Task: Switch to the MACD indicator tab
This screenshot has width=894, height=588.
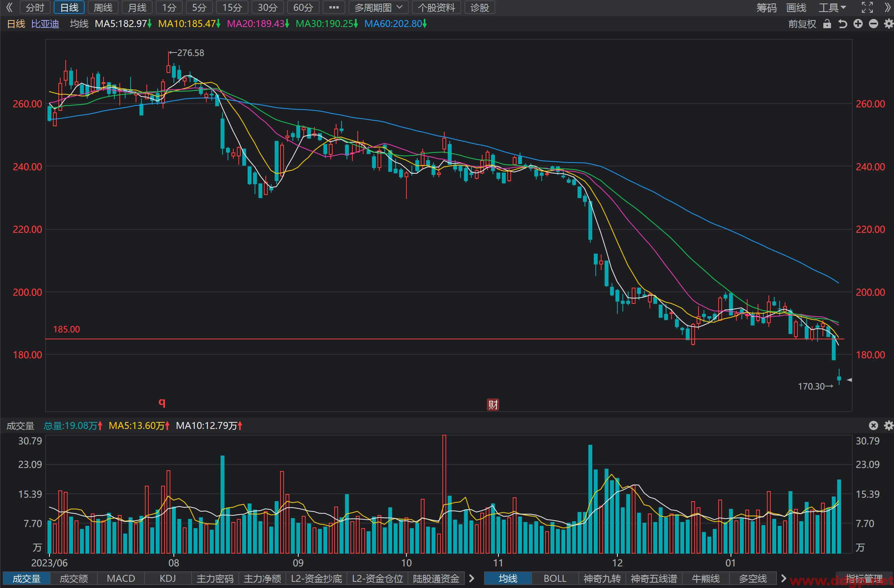Action: point(121,578)
